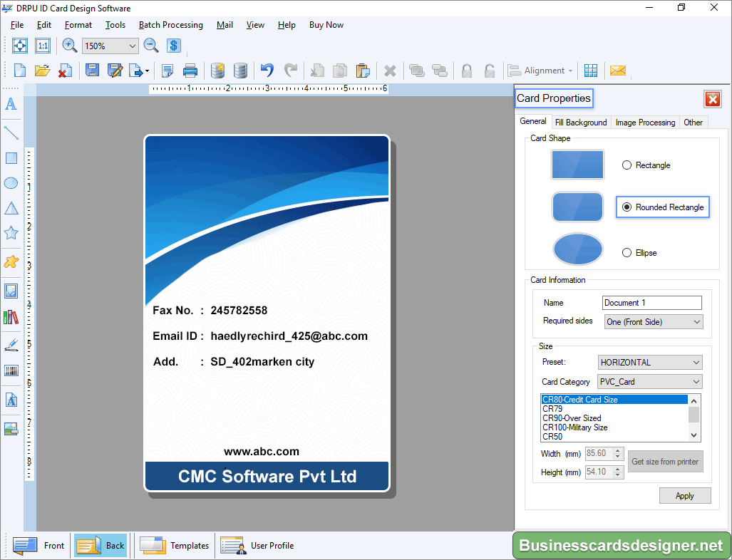Click Get size from printer button
The image size is (732, 560).
tap(665, 462)
